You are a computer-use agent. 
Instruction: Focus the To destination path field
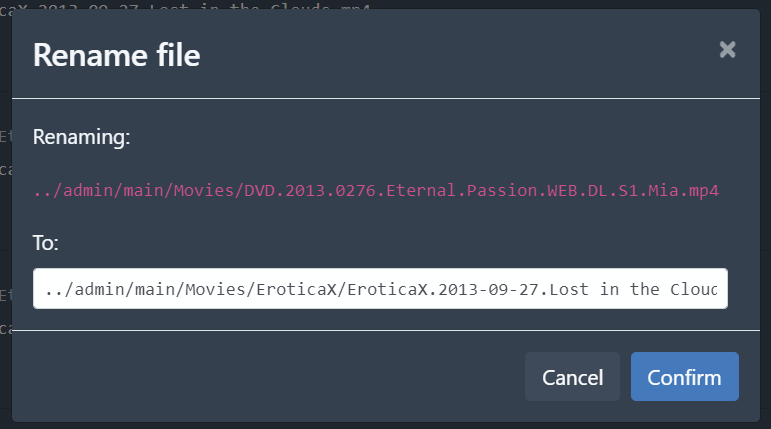(380, 289)
